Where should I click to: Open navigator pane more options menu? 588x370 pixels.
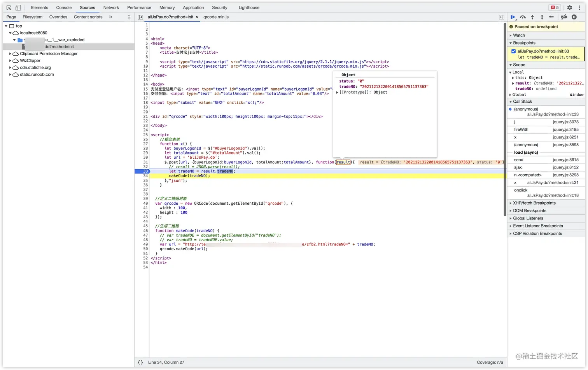point(129,17)
